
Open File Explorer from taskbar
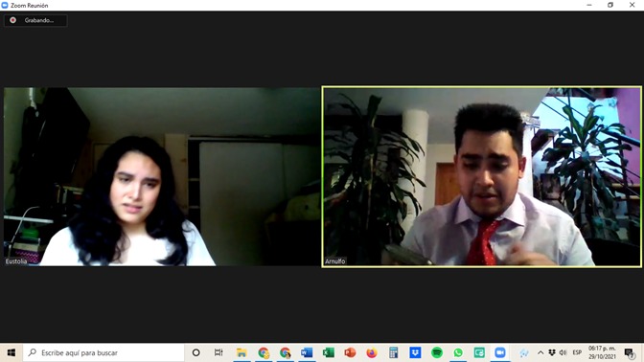point(241,352)
